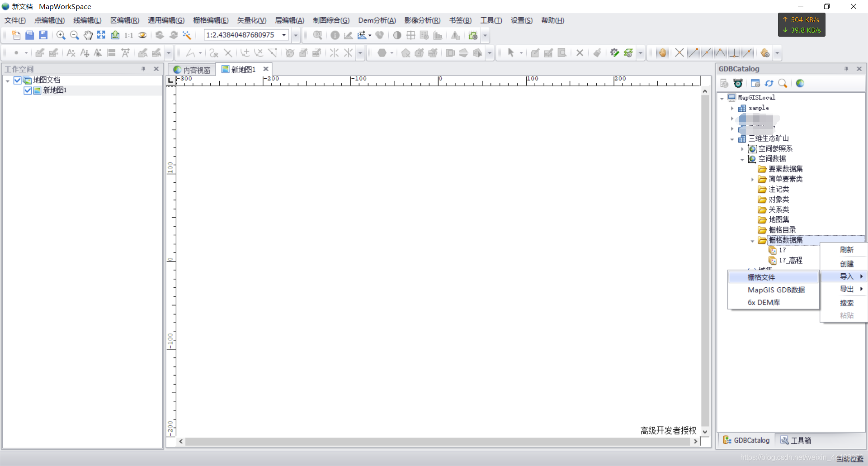868x466 pixels.
Task: Uncheck the 地图文档 checkbox
Action: 18,80
